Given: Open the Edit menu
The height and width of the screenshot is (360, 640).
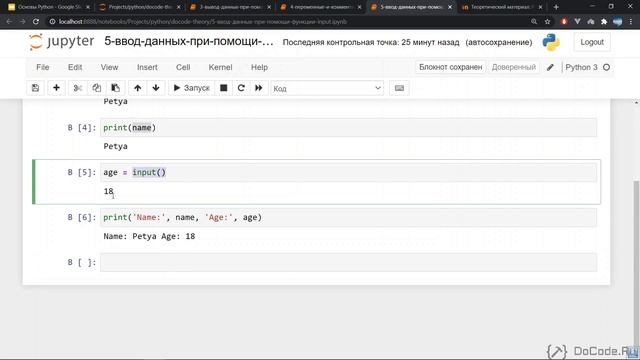Looking at the screenshot, I should 75,67.
